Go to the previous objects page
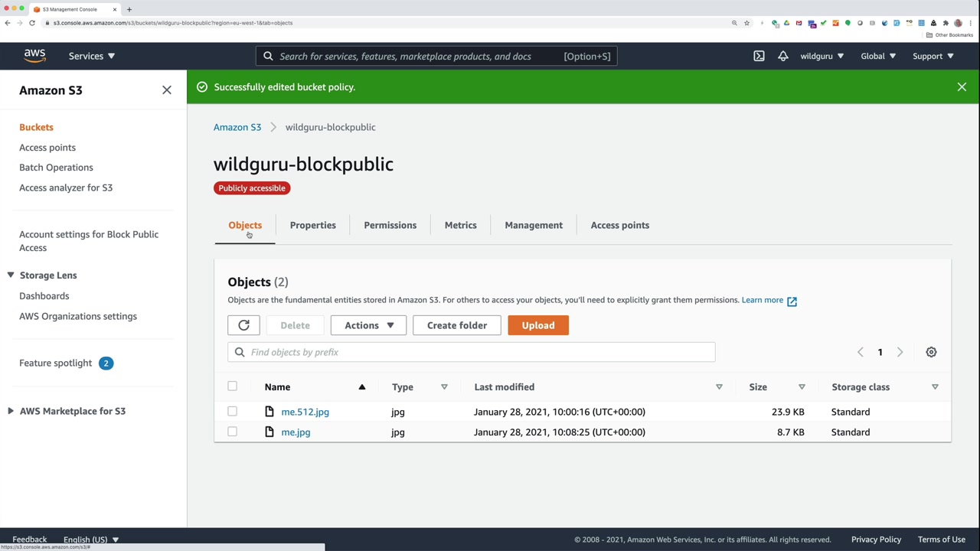This screenshot has width=980, height=551. (x=860, y=352)
